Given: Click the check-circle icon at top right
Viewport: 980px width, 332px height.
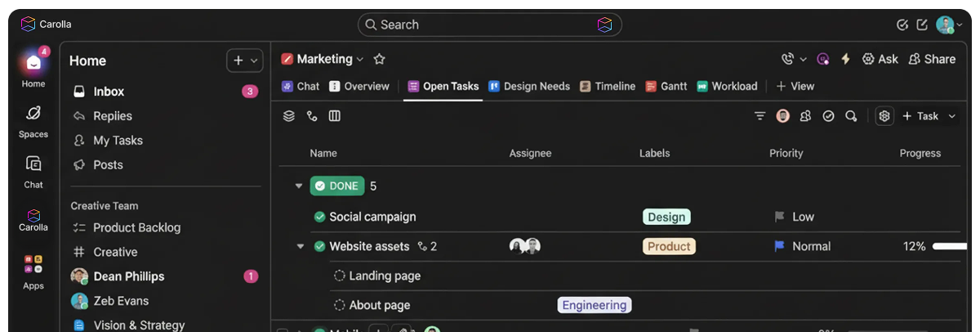Looking at the screenshot, I should click(902, 25).
